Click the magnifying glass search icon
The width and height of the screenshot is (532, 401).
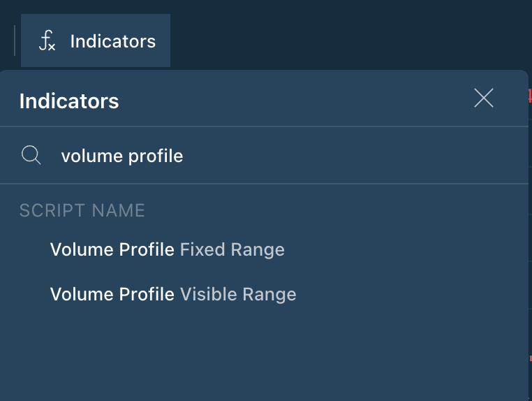[x=31, y=155]
